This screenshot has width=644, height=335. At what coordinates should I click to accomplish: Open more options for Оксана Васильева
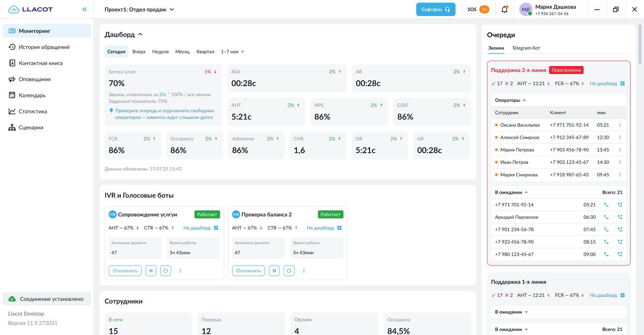pos(619,125)
